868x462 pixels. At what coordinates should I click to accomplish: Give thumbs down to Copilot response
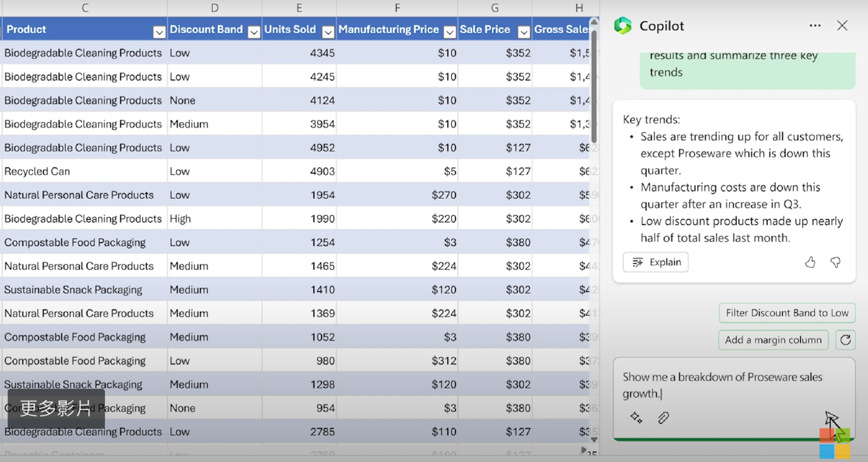(835, 263)
